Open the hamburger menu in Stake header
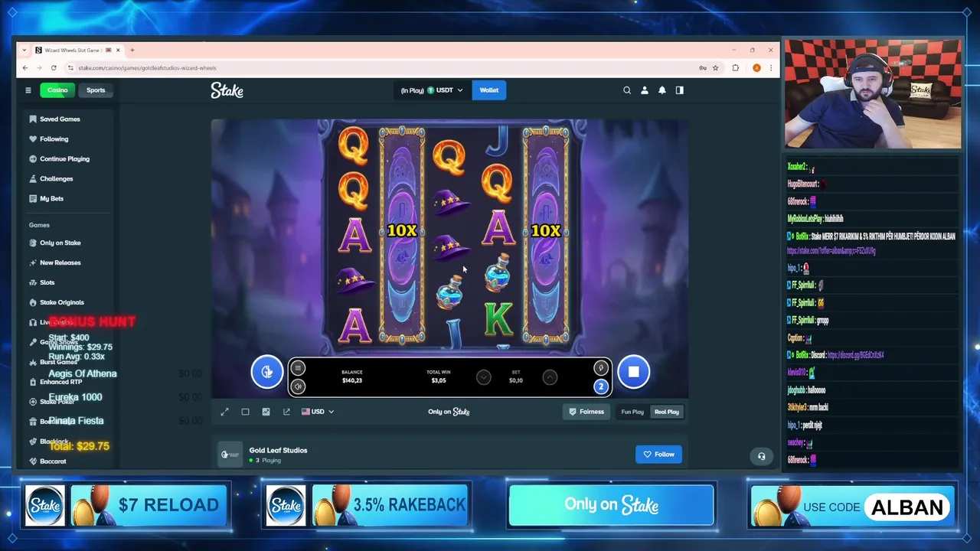This screenshot has height=551, width=980. click(28, 90)
